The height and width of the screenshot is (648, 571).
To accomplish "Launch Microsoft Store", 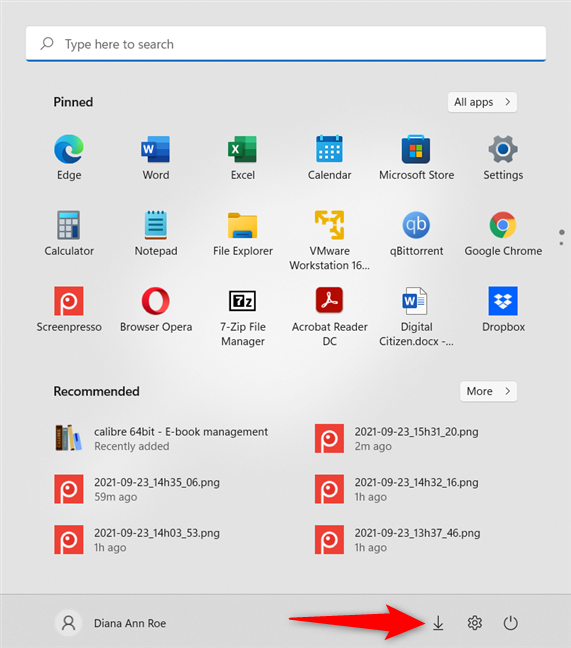I will click(x=416, y=157).
